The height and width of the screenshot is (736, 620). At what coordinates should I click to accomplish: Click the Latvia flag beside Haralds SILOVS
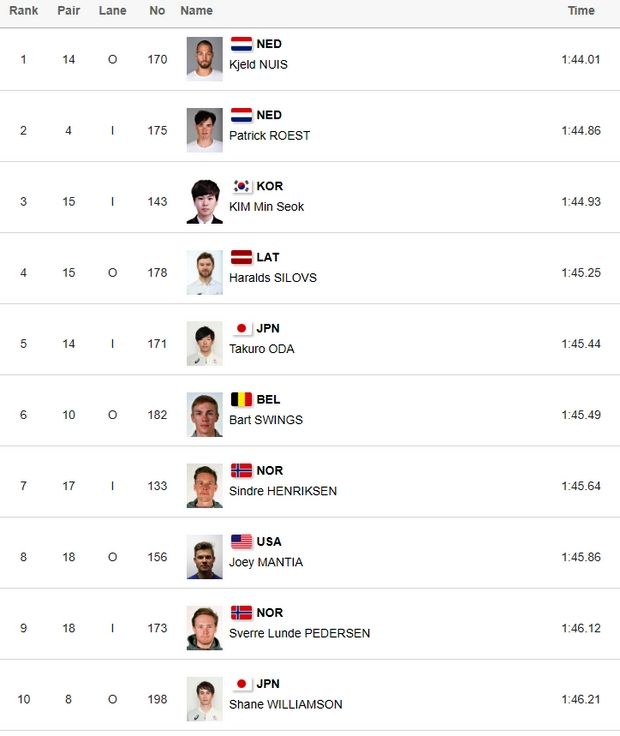pos(241,257)
